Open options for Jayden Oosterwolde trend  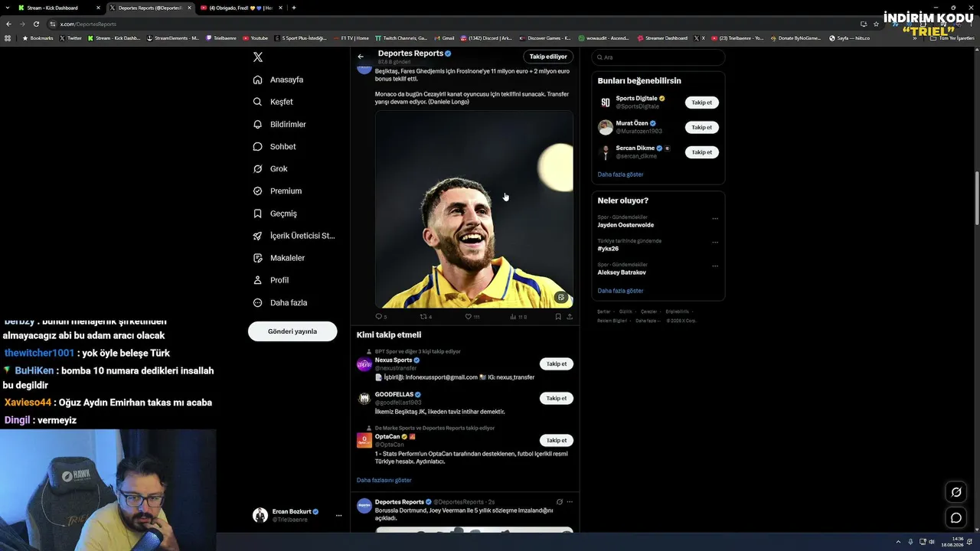(715, 219)
